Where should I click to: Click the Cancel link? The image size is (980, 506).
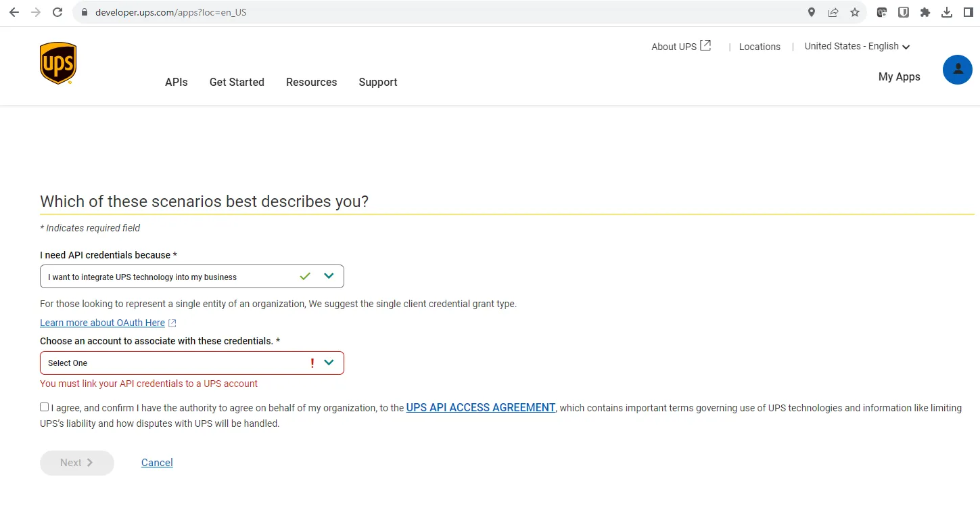pyautogui.click(x=157, y=463)
